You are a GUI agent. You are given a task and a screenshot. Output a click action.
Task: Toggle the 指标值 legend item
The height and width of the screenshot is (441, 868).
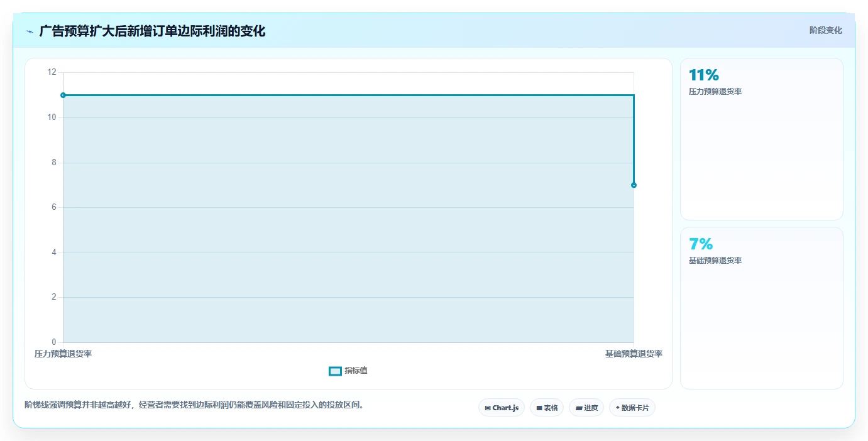(x=348, y=371)
